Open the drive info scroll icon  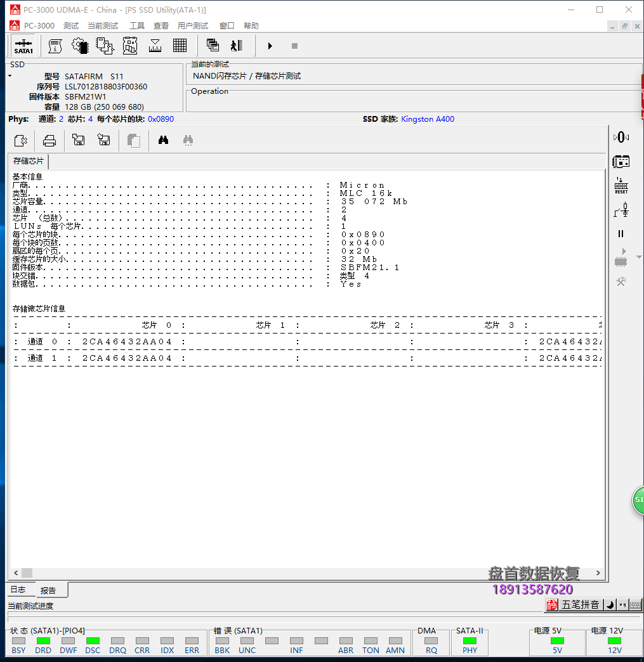(55, 46)
